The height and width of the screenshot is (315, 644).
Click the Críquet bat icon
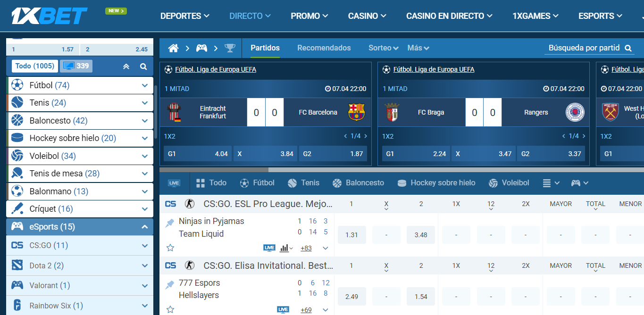click(x=17, y=208)
